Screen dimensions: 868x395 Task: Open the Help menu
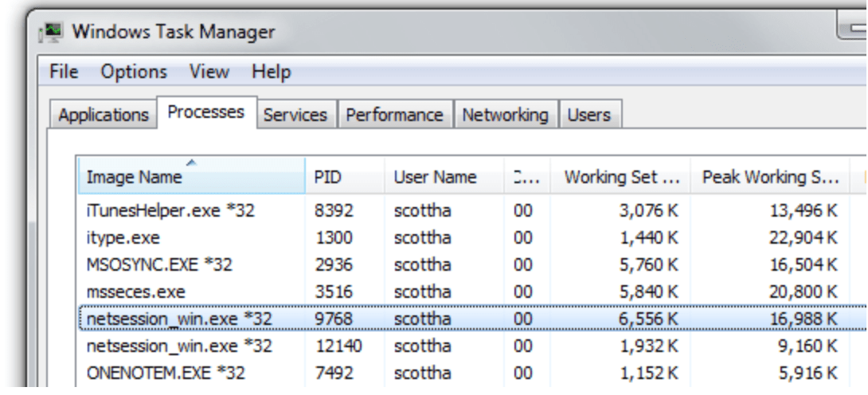point(271,72)
